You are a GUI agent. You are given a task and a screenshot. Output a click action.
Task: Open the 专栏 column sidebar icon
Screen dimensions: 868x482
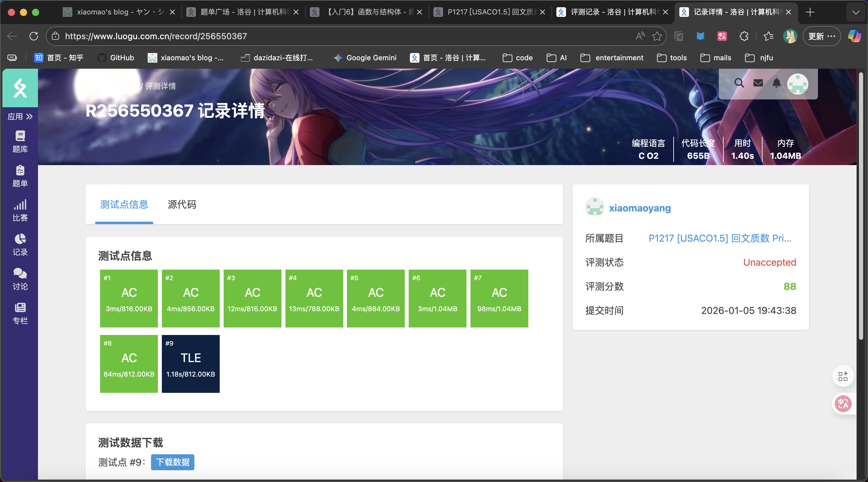pos(20,313)
